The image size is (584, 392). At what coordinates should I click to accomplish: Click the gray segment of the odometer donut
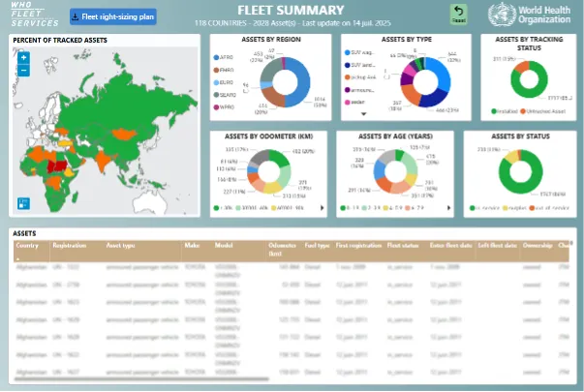[x=260, y=156]
